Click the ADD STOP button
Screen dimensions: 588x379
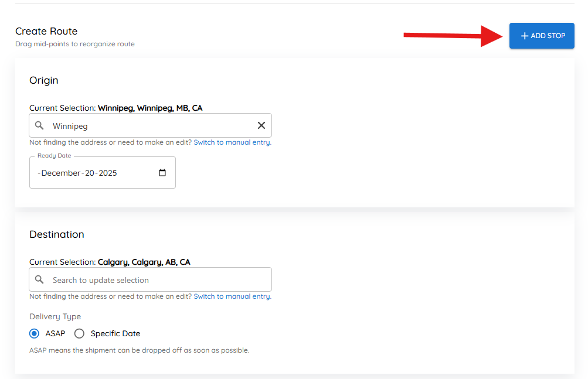click(x=542, y=36)
